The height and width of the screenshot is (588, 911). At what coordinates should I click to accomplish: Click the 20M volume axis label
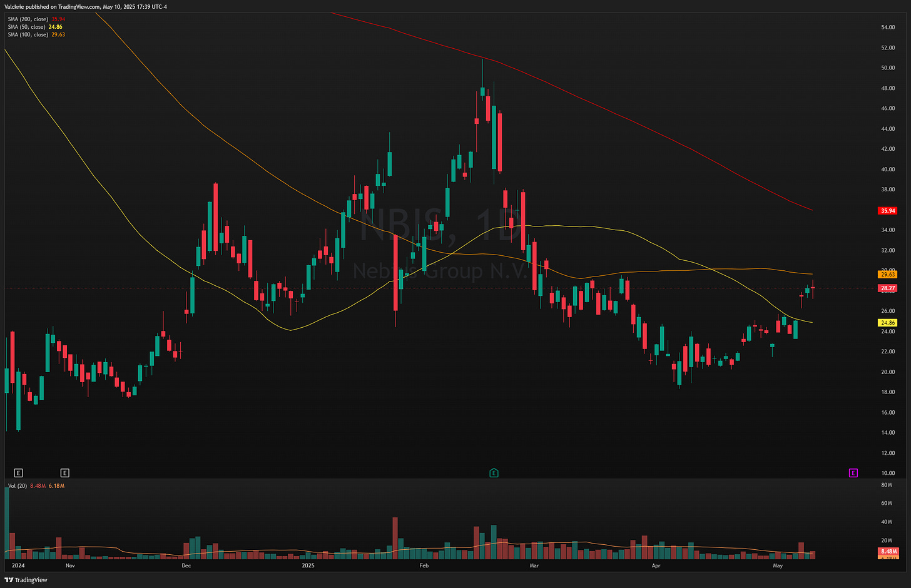point(887,540)
